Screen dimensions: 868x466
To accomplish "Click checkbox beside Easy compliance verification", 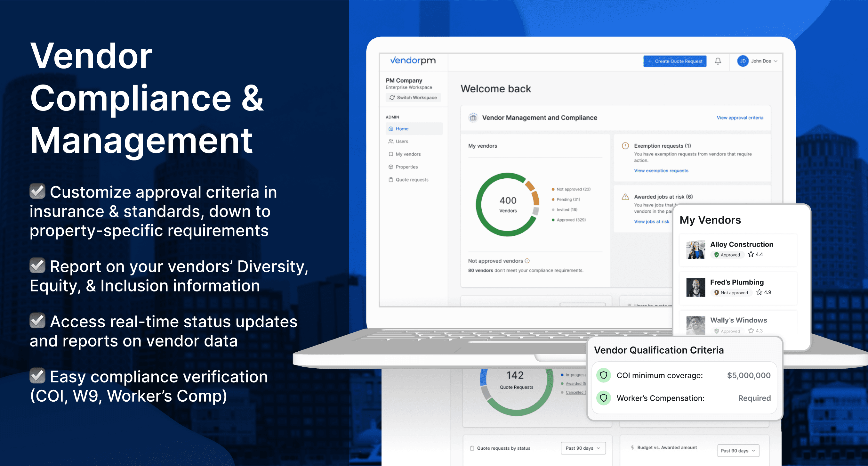I will pyautogui.click(x=37, y=376).
